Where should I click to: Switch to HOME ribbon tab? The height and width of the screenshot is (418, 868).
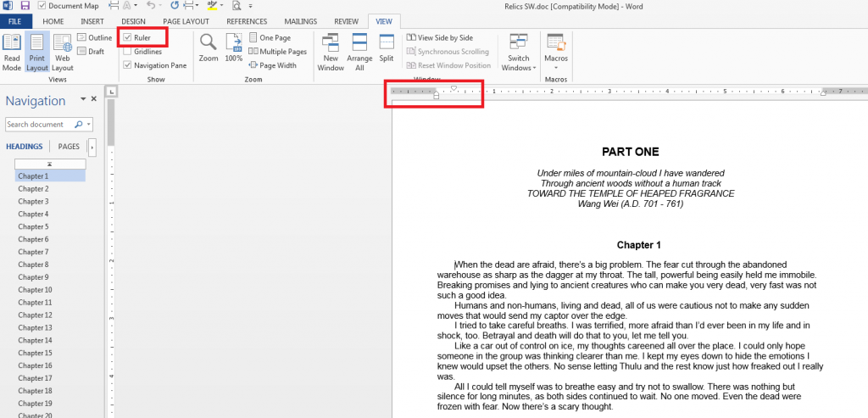[x=53, y=21]
